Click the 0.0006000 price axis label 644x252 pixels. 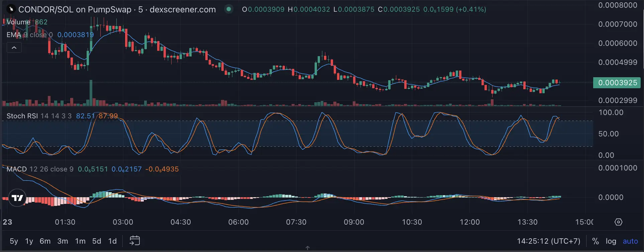pos(618,43)
